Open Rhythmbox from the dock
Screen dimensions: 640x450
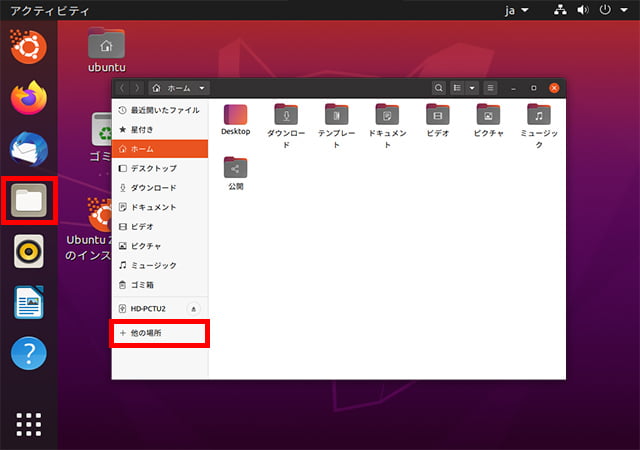(29, 251)
